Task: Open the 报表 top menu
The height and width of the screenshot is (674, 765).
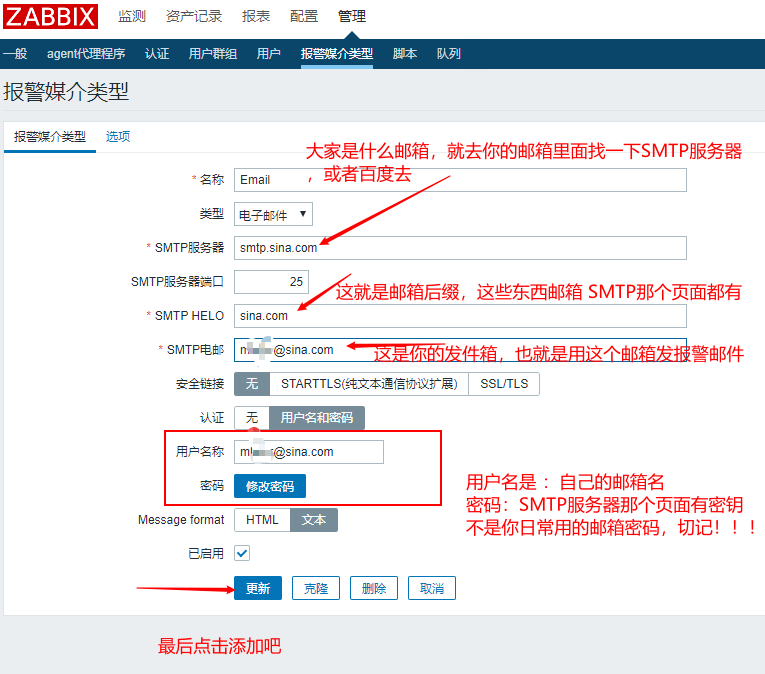Action: pyautogui.click(x=256, y=16)
